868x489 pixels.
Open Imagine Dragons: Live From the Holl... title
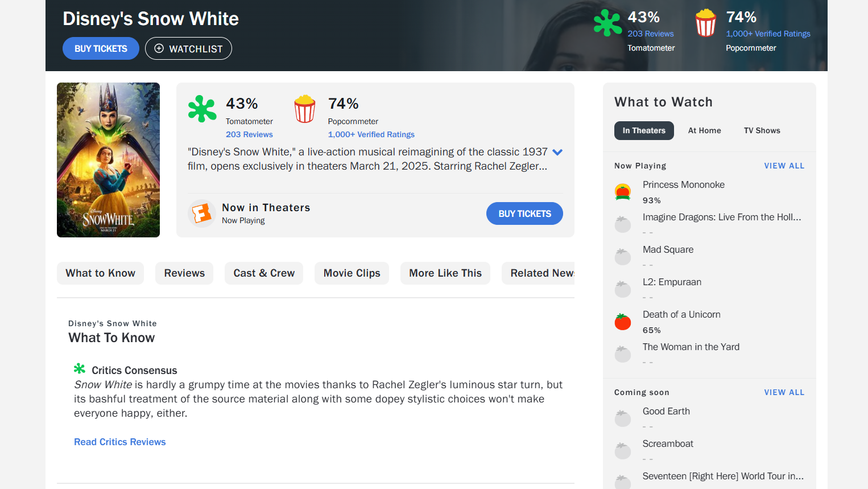(x=722, y=217)
